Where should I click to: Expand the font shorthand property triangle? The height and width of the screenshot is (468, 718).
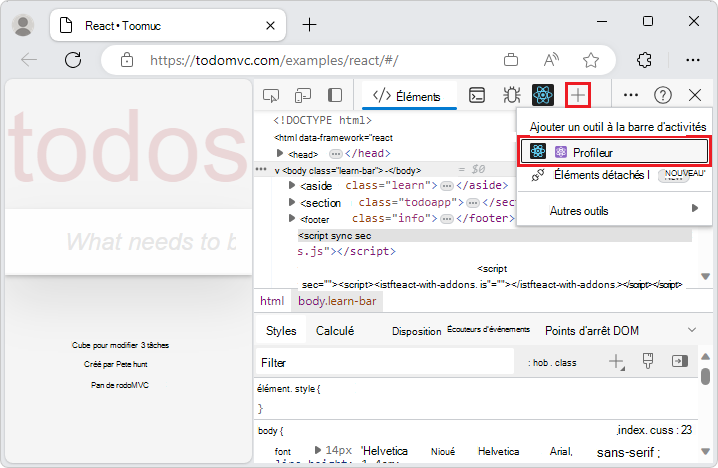[317, 450]
